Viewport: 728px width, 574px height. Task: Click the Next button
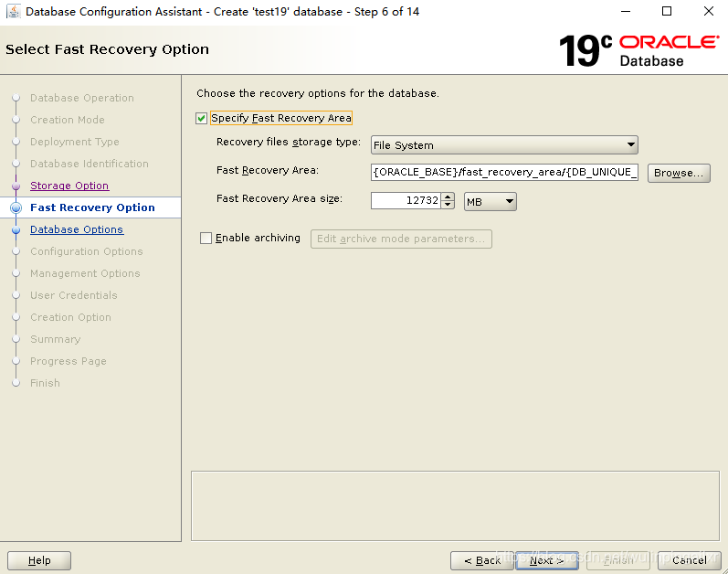[x=546, y=560]
